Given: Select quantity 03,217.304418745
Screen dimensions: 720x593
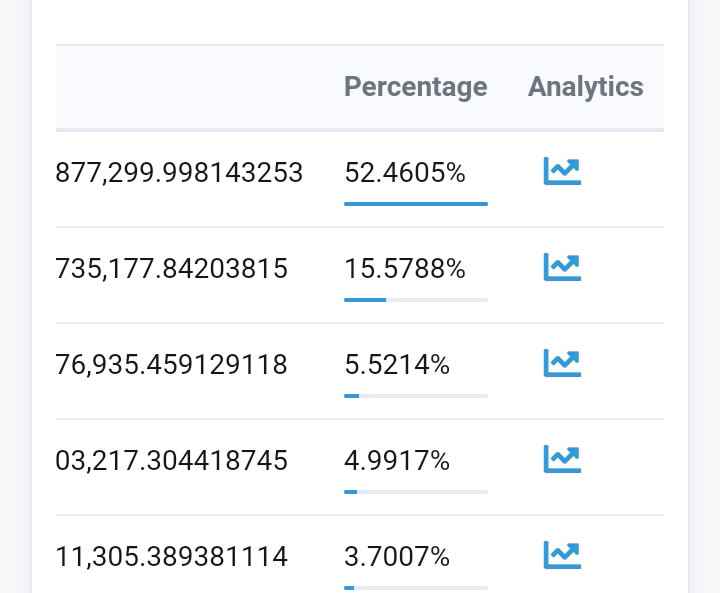Looking at the screenshot, I should click(171, 461).
